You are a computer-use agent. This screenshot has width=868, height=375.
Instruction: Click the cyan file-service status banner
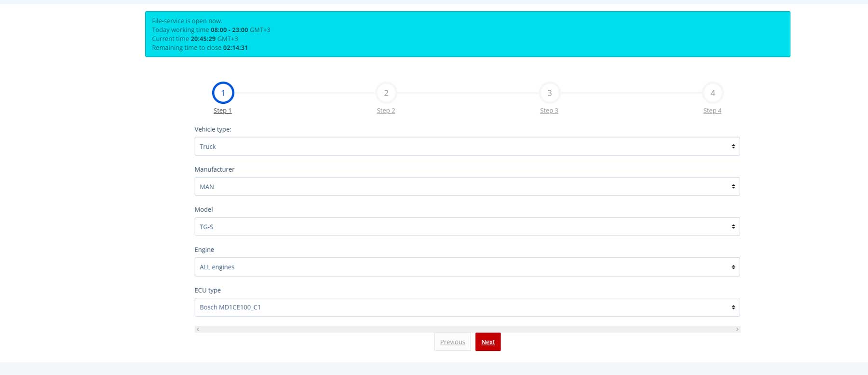point(467,34)
